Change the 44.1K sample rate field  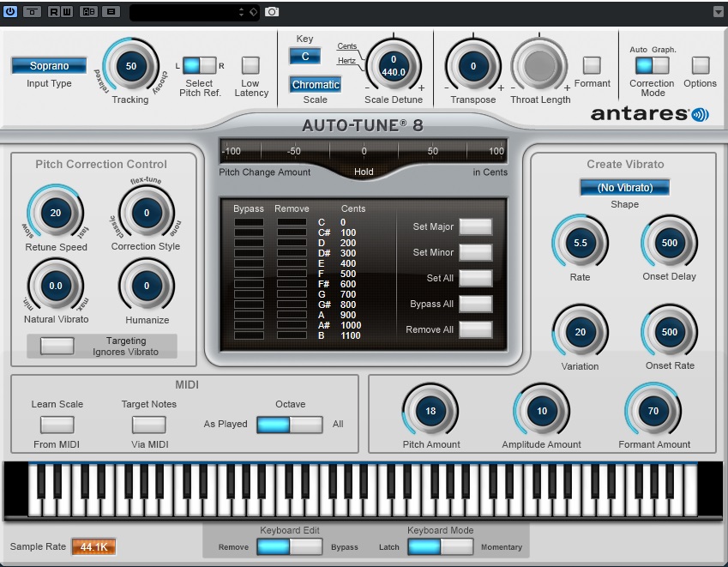[93, 546]
